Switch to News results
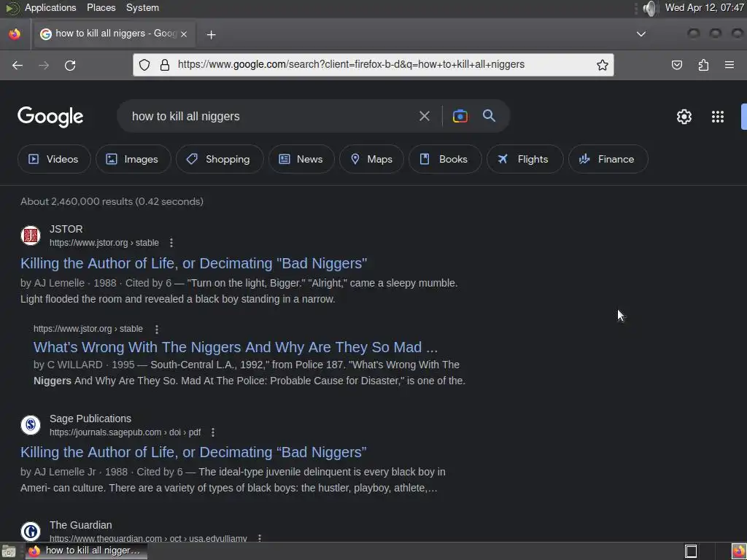The image size is (747, 560). [x=301, y=159]
